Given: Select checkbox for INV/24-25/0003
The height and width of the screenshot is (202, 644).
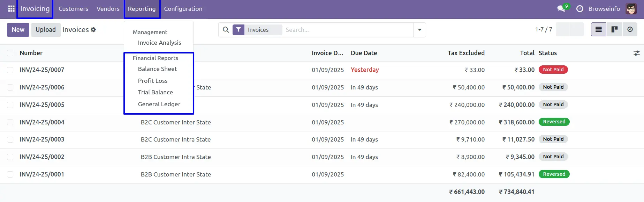Looking at the screenshot, I should (x=10, y=139).
